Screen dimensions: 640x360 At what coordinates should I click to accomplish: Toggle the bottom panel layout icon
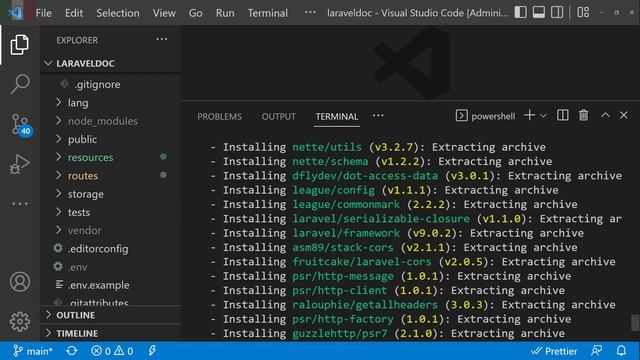[539, 12]
